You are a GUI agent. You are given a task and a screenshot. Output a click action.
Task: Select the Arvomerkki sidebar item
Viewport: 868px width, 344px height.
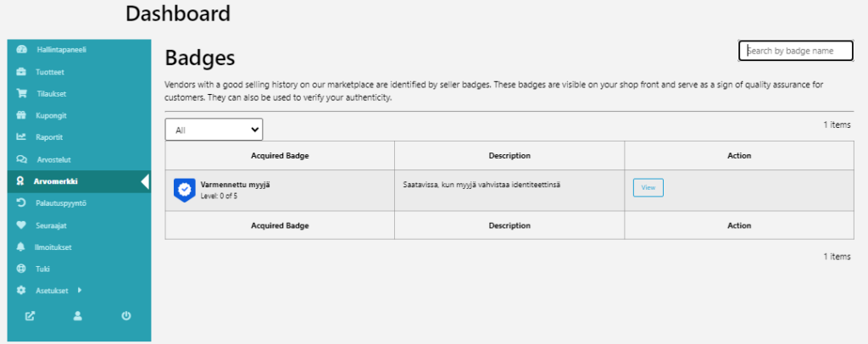56,181
